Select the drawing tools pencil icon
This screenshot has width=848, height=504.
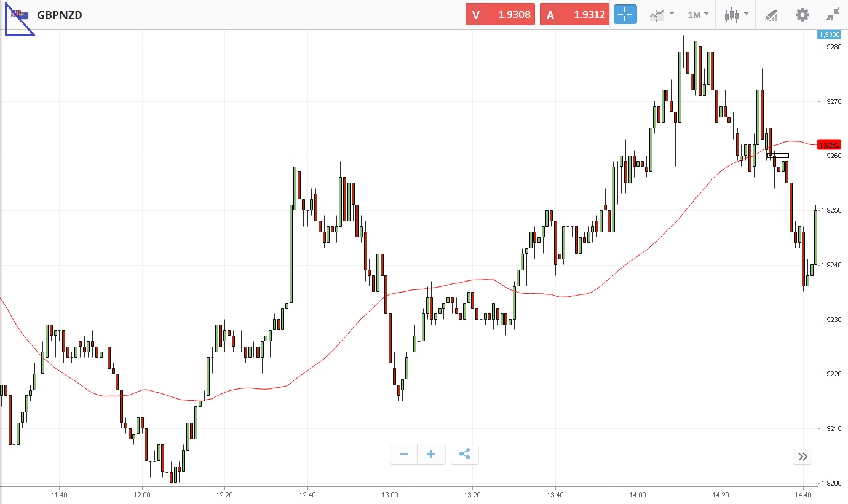[771, 15]
